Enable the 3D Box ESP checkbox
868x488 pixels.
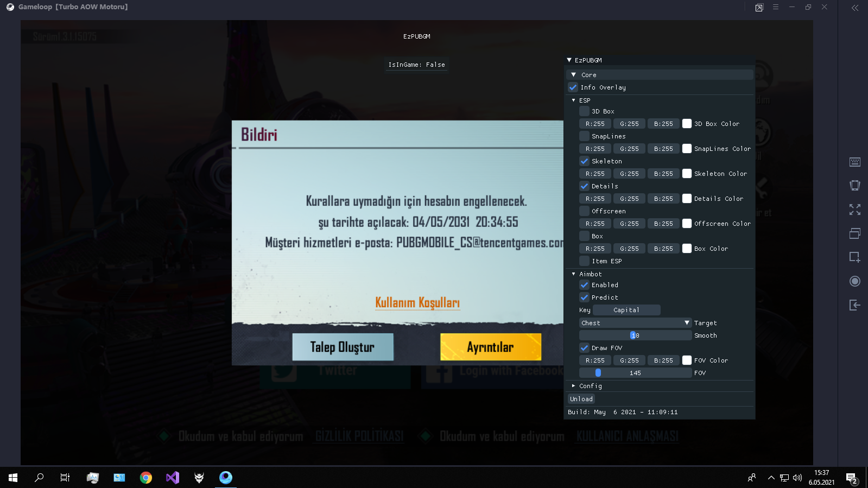[584, 111]
